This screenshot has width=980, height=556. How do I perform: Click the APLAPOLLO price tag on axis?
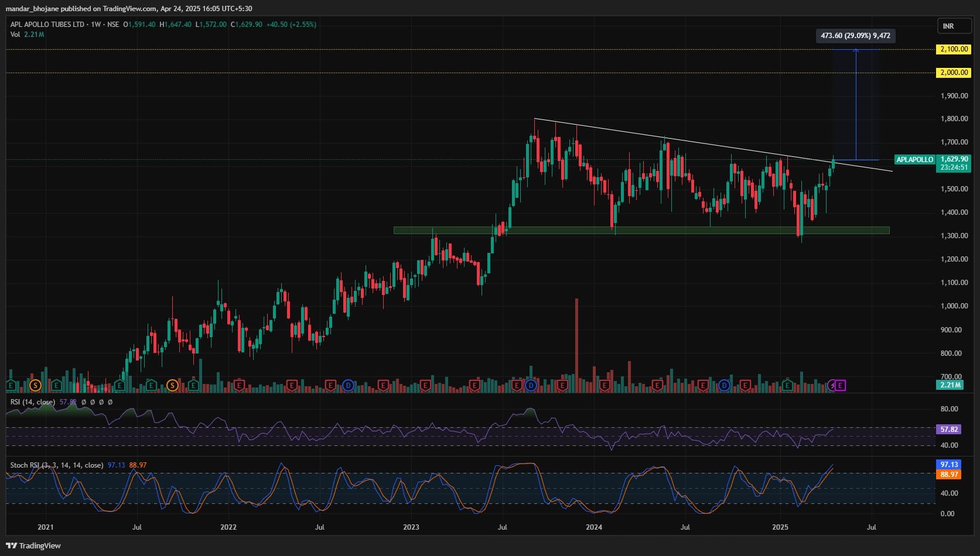[914, 159]
